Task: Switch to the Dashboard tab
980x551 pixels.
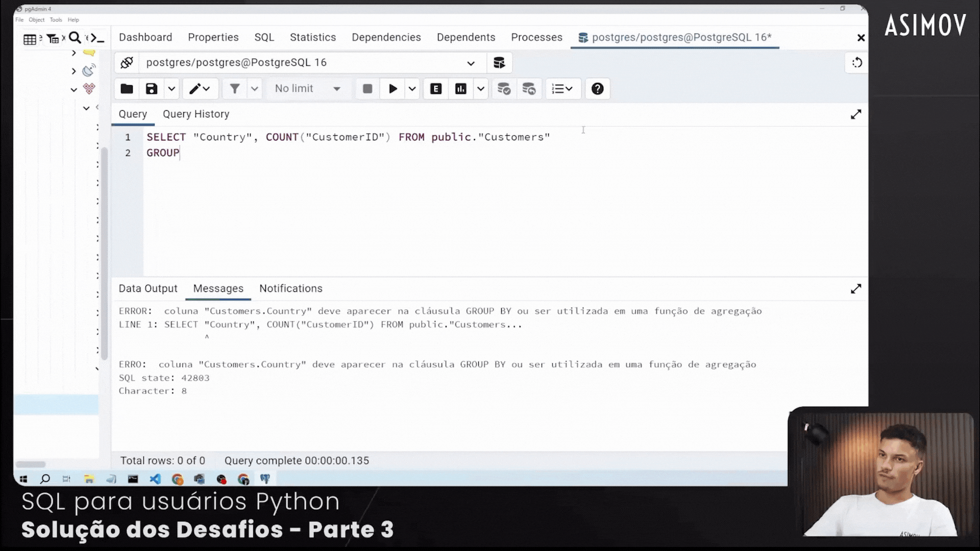Action: 145,37
